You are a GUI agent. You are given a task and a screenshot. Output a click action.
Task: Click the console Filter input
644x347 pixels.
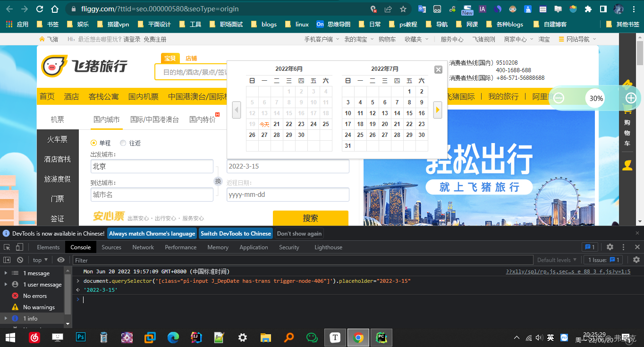click(x=303, y=260)
